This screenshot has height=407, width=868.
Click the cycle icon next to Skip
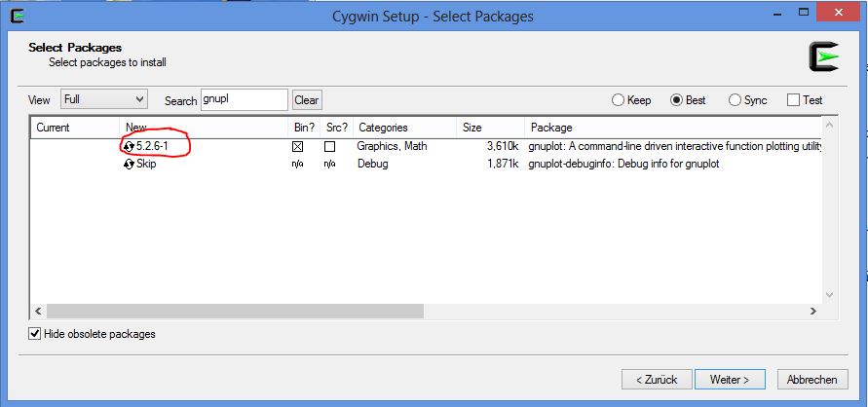(129, 165)
